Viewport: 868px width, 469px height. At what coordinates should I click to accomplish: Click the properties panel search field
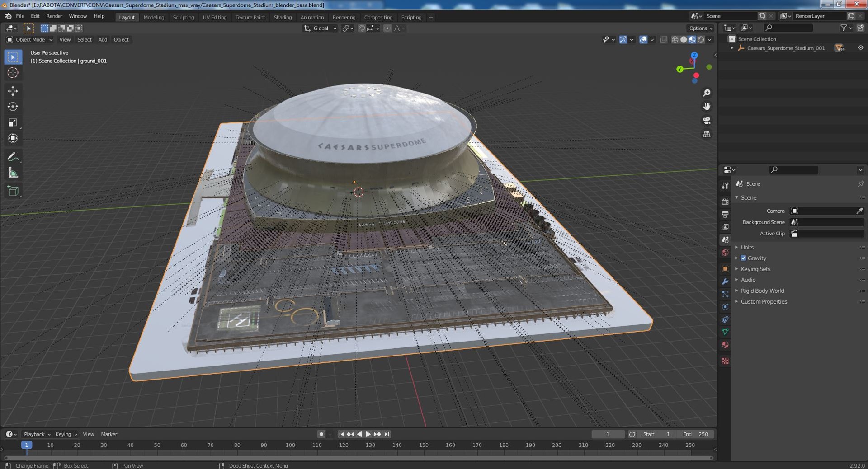point(794,169)
